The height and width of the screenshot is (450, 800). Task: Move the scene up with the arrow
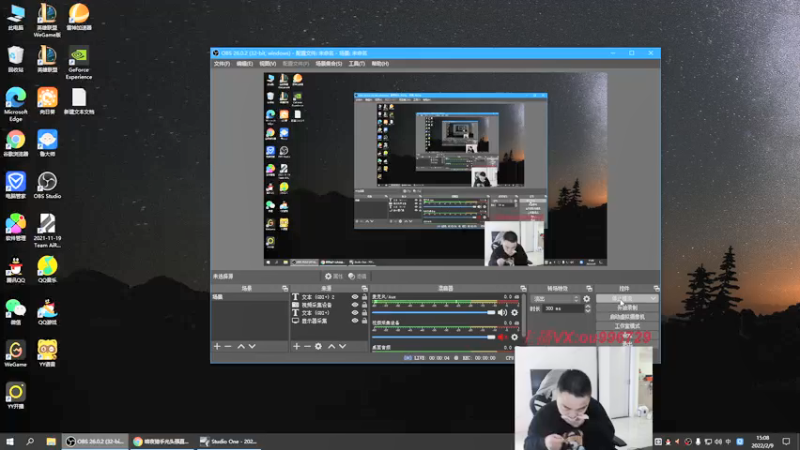(241, 346)
